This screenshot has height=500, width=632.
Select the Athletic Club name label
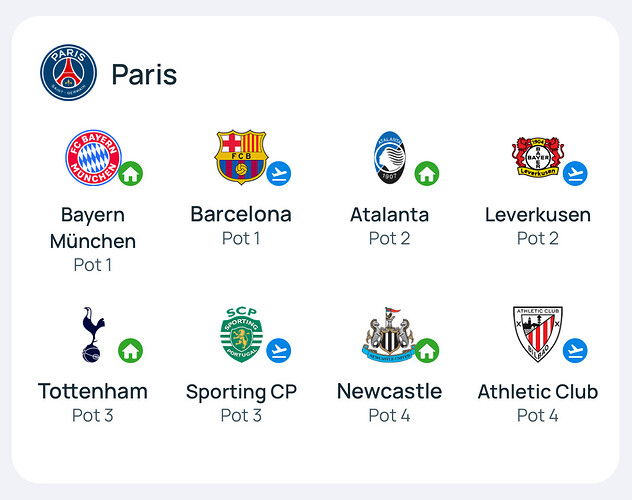pos(538,391)
